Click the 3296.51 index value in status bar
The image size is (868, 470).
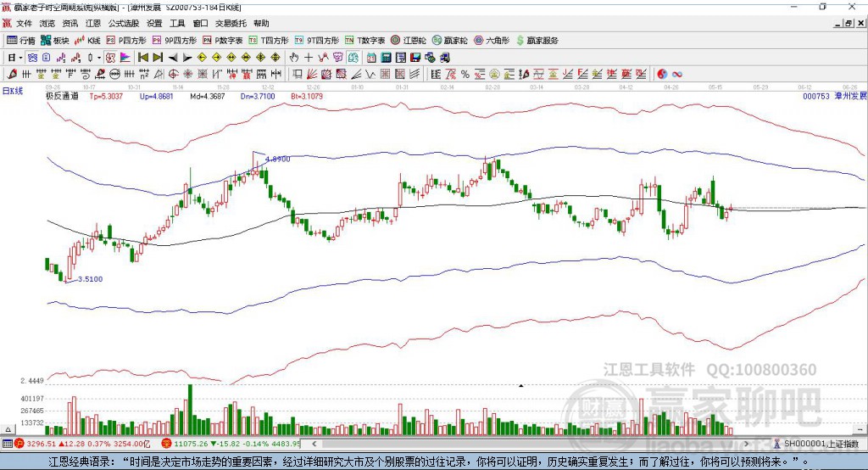[41, 444]
